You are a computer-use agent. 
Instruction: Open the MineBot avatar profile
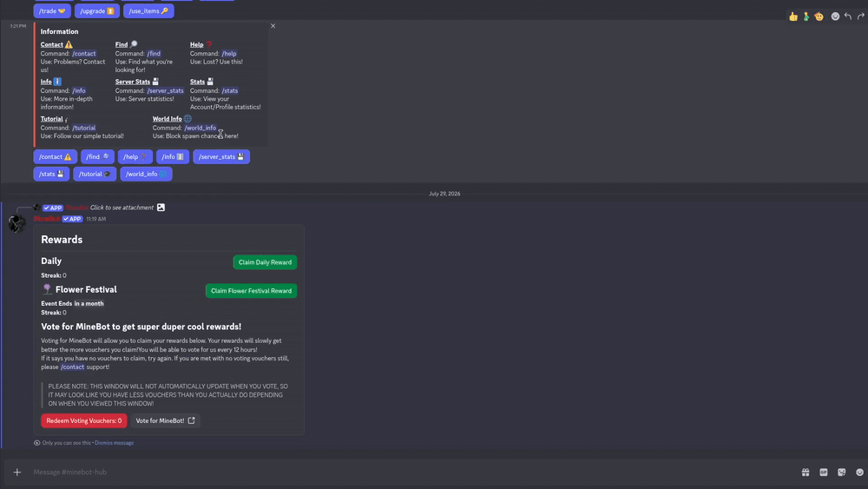pyautogui.click(x=16, y=224)
